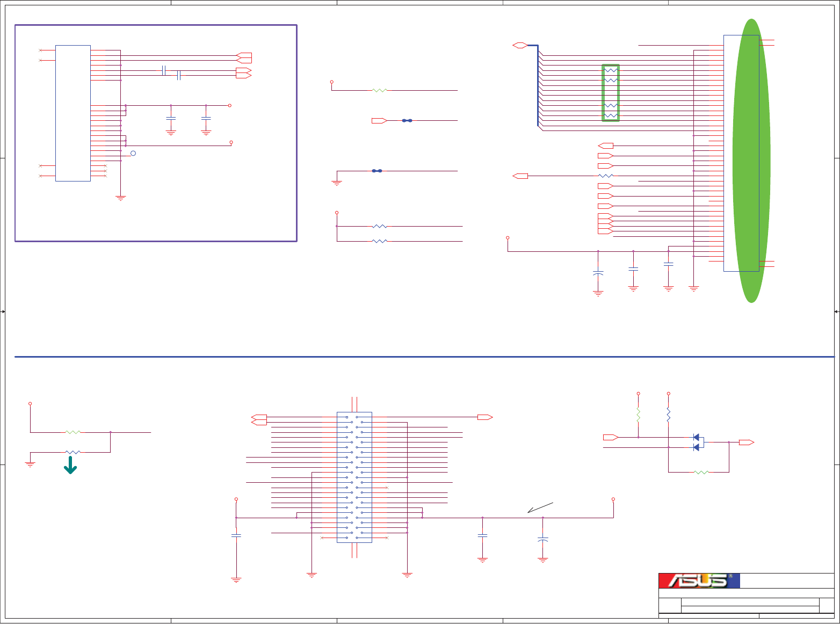Click the blue vertical resistor above the diodes

pos(669,415)
